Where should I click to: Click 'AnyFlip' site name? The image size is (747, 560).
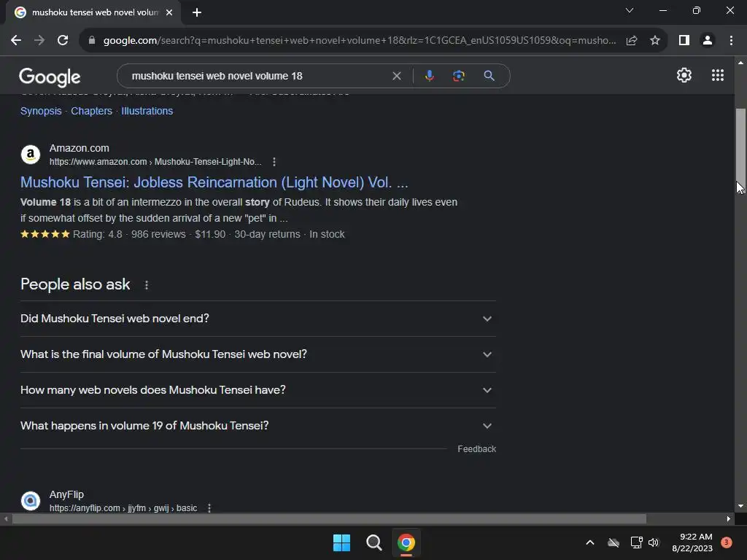pyautogui.click(x=66, y=494)
